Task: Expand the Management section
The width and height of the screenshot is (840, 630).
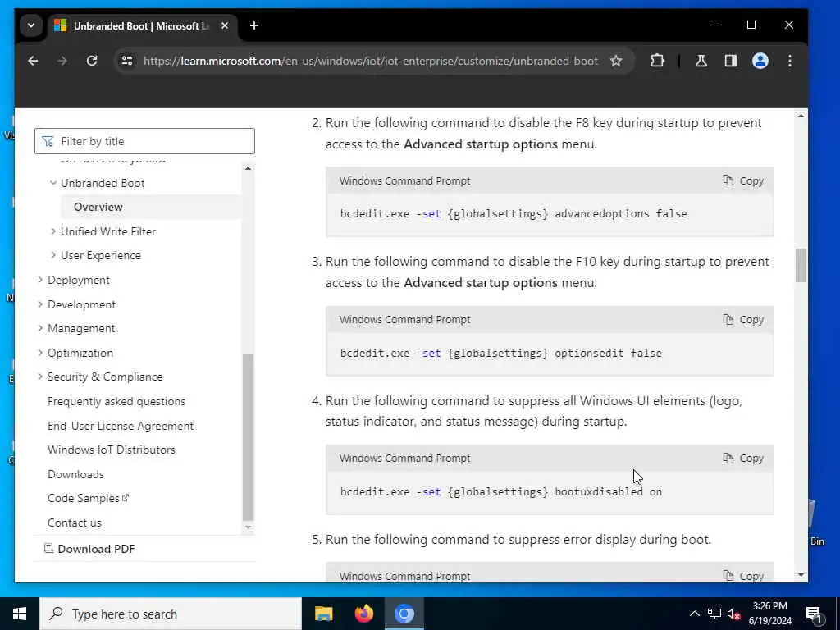Action: (40, 328)
